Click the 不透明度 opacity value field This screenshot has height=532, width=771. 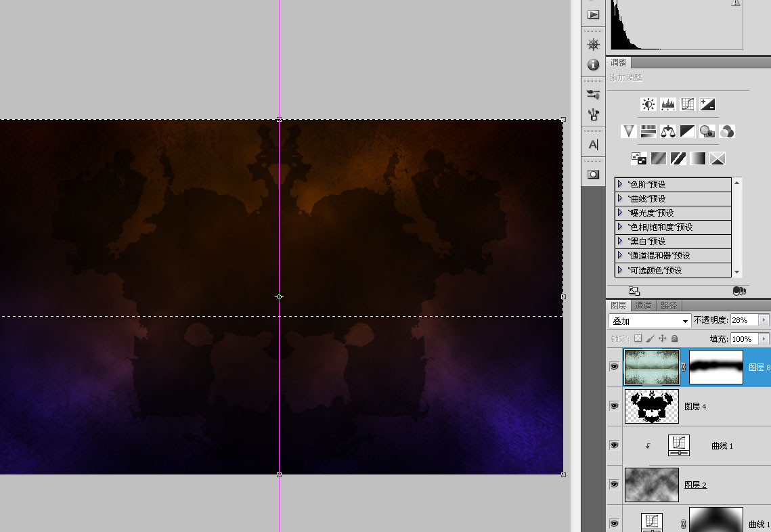pyautogui.click(x=745, y=320)
